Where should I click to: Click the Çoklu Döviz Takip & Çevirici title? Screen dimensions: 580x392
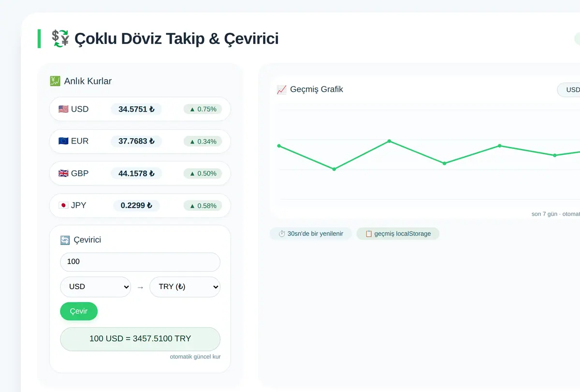click(176, 38)
